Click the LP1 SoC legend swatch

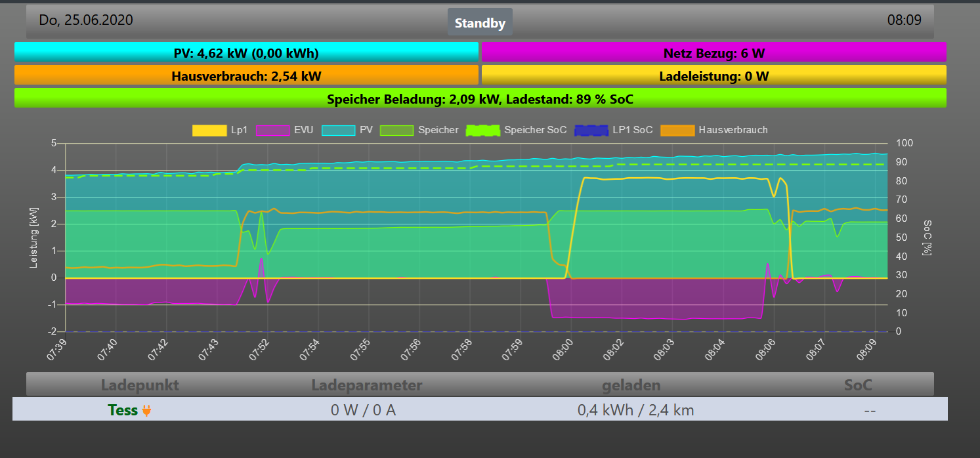[x=591, y=130]
